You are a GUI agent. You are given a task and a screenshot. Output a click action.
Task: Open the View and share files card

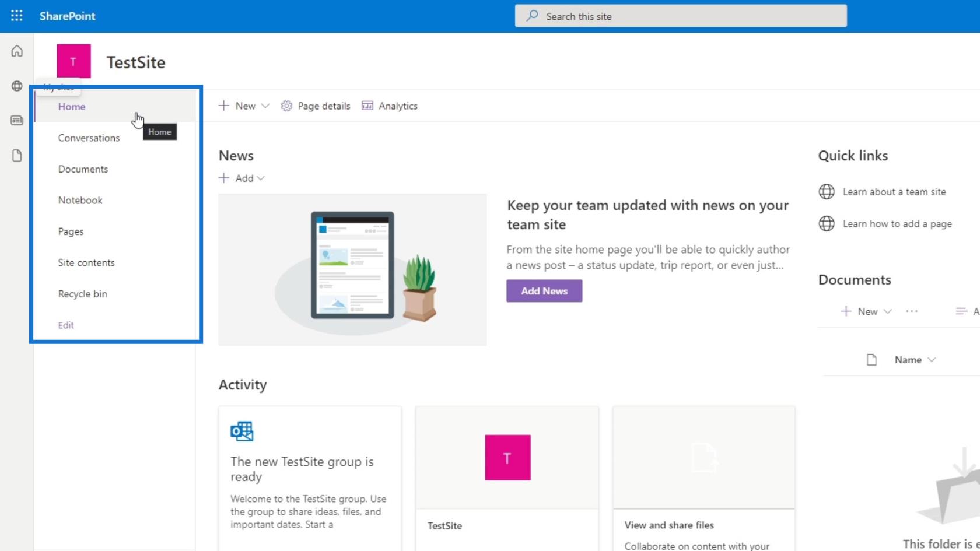click(x=704, y=478)
